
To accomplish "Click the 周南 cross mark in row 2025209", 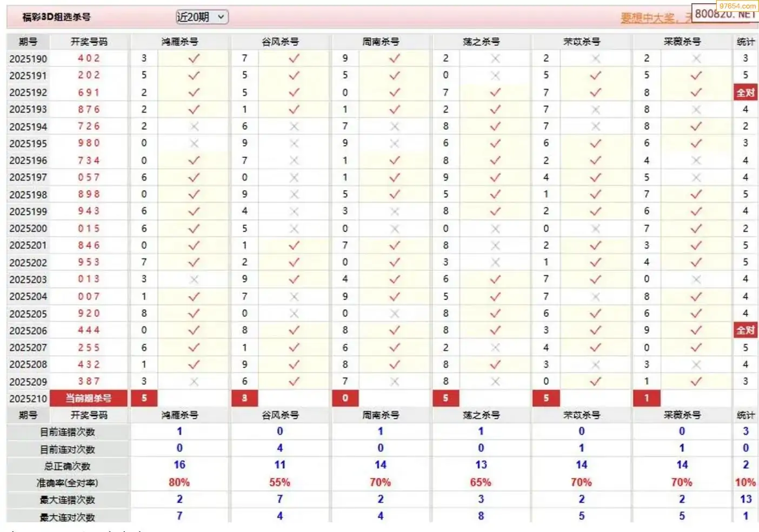I will coord(395,382).
